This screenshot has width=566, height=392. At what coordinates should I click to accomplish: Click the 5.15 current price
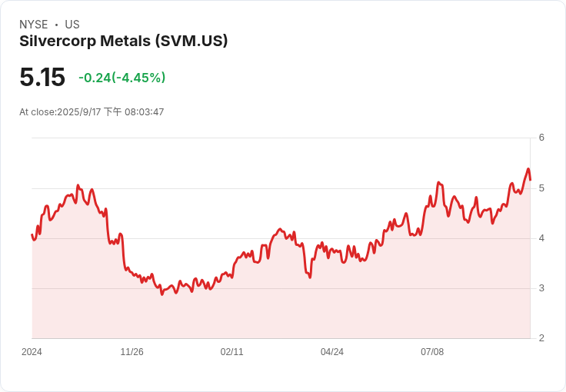coord(42,77)
